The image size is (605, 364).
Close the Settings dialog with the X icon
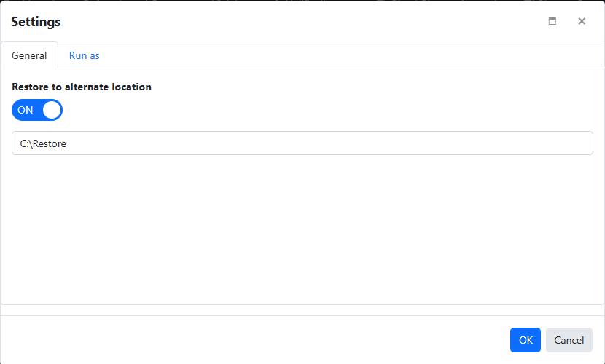click(582, 21)
